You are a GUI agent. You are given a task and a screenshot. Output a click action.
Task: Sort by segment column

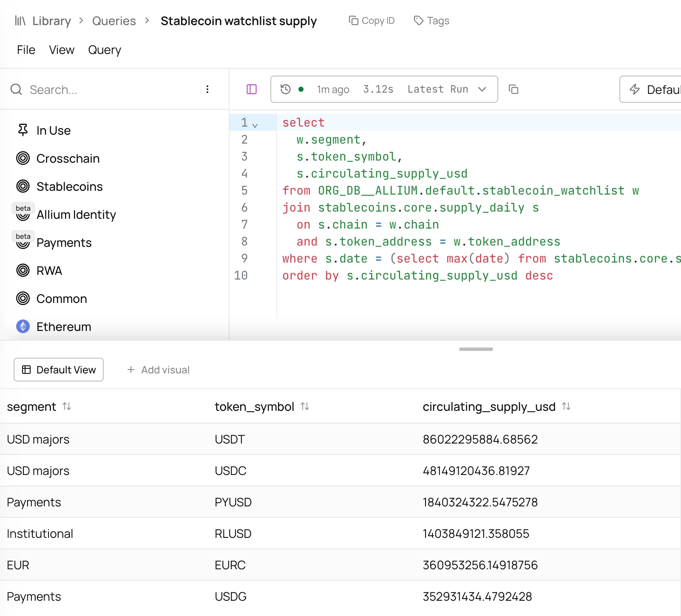[67, 407]
